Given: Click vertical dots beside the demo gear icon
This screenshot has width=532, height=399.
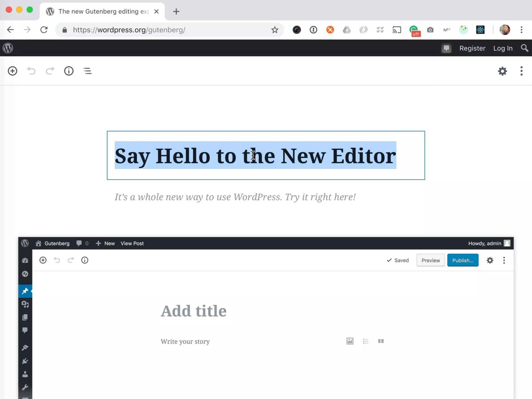Looking at the screenshot, I should pyautogui.click(x=504, y=260).
